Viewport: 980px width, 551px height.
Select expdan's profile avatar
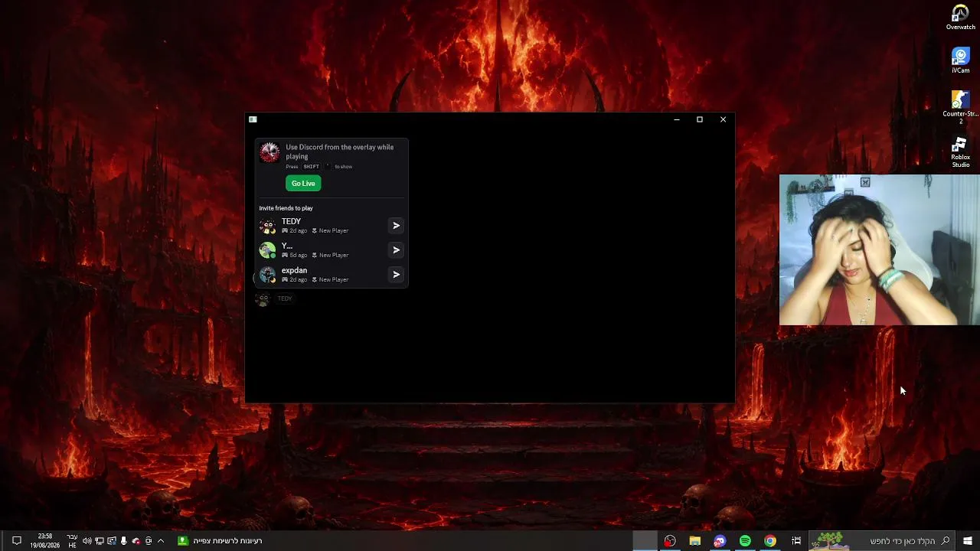pyautogui.click(x=267, y=275)
